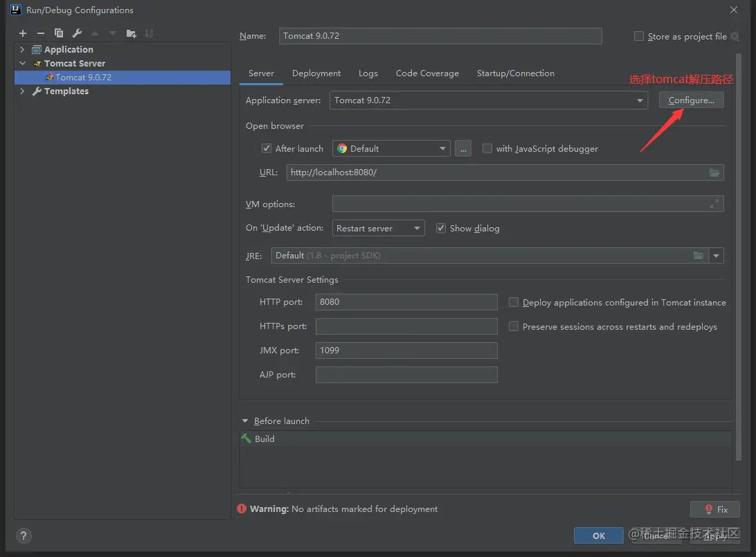Click the Add New Configuration plus icon
This screenshot has height=557, width=756.
pos(23,33)
